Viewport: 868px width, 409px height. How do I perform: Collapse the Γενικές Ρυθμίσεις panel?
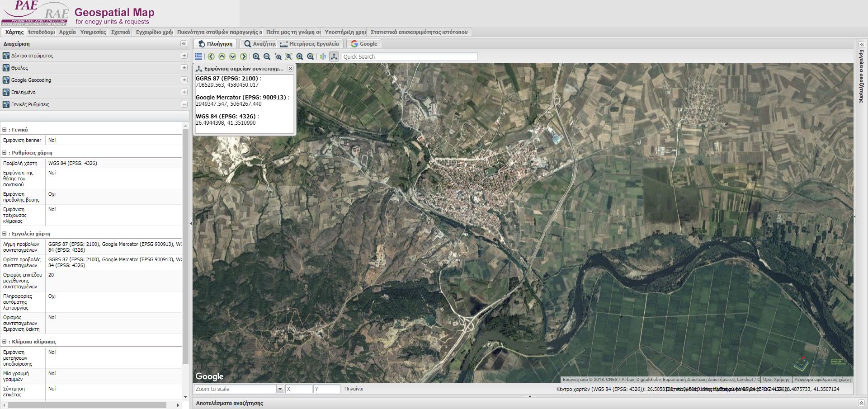click(x=184, y=104)
